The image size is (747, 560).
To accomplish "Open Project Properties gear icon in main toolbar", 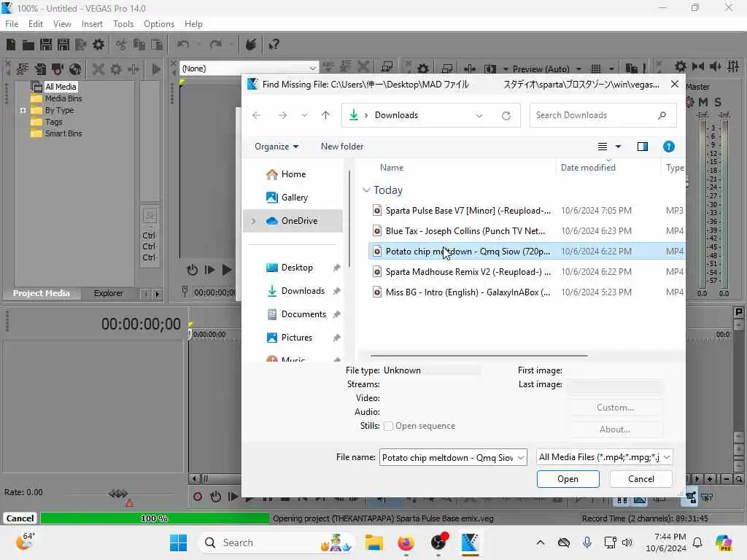I will pyautogui.click(x=98, y=44).
